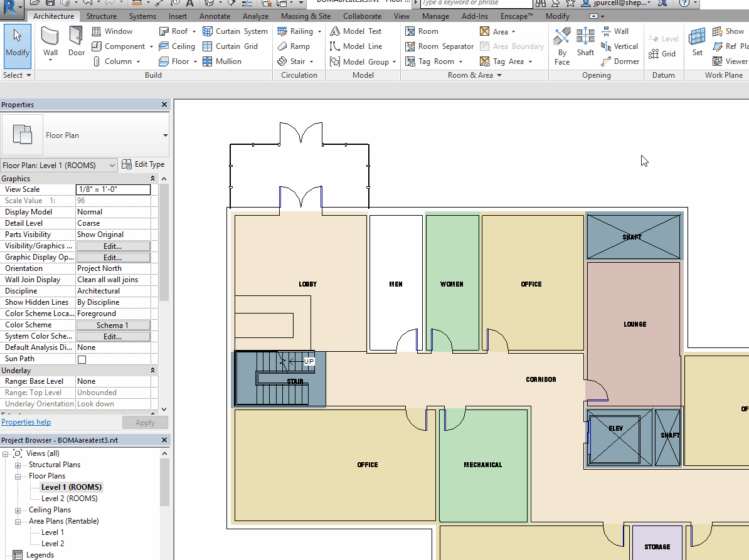
Task: Select the Floor tool
Action: [174, 61]
